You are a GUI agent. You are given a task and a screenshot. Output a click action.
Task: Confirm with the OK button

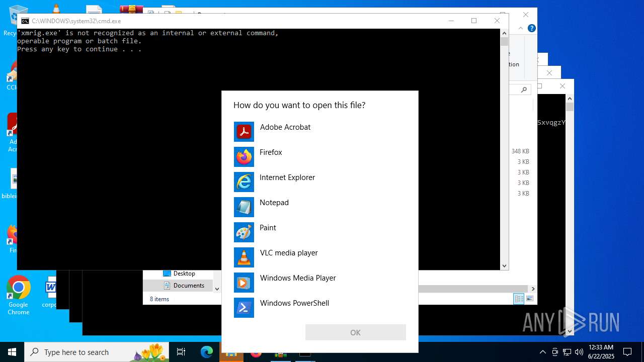356,332
